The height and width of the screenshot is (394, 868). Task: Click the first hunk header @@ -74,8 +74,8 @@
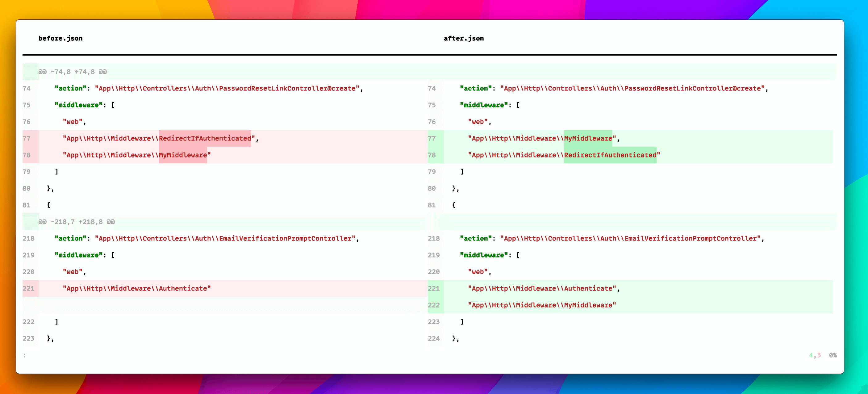(x=73, y=72)
